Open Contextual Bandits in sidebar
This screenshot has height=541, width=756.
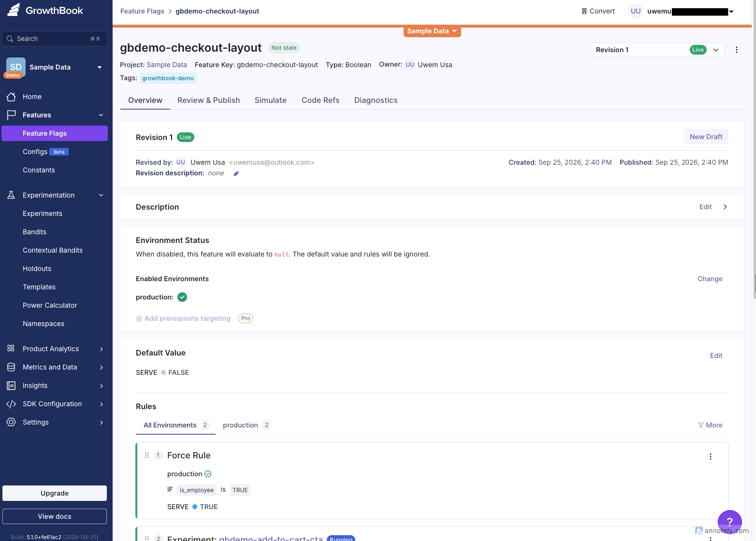(x=53, y=250)
